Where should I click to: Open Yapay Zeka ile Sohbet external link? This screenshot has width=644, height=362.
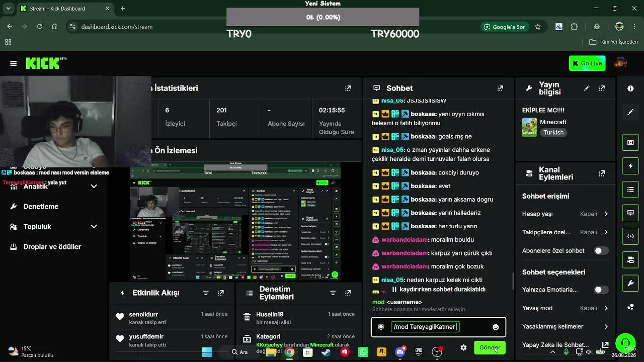(605, 345)
